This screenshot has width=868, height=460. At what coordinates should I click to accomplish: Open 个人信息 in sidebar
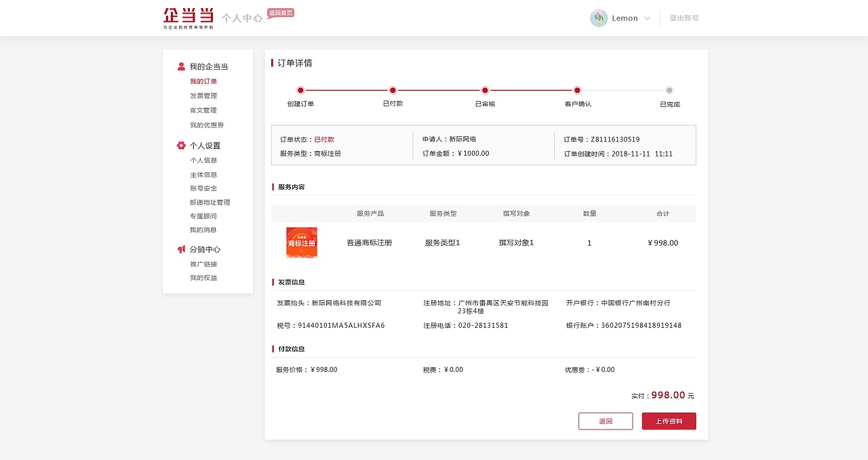203,160
